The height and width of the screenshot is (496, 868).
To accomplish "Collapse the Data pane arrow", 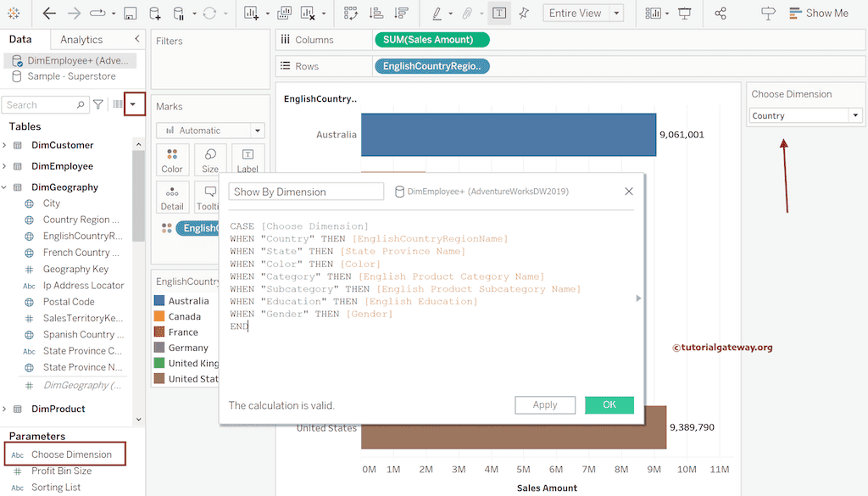I will tap(137, 39).
